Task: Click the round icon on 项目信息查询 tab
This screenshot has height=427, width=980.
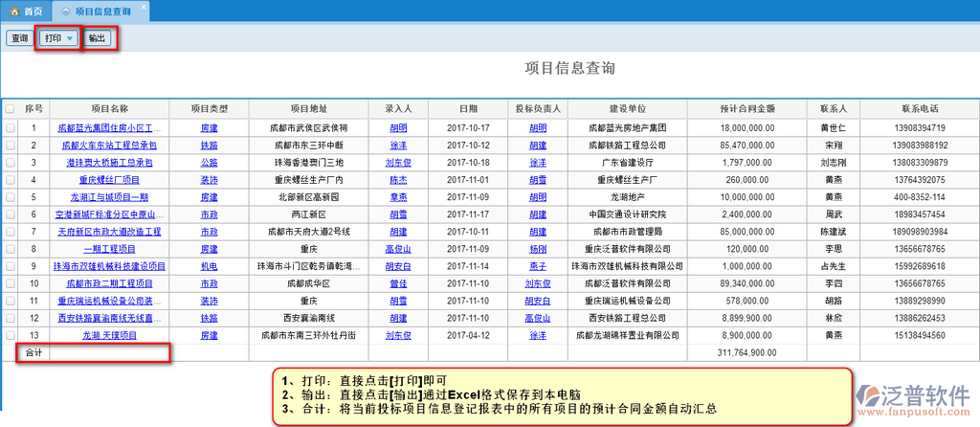Action: (x=64, y=11)
